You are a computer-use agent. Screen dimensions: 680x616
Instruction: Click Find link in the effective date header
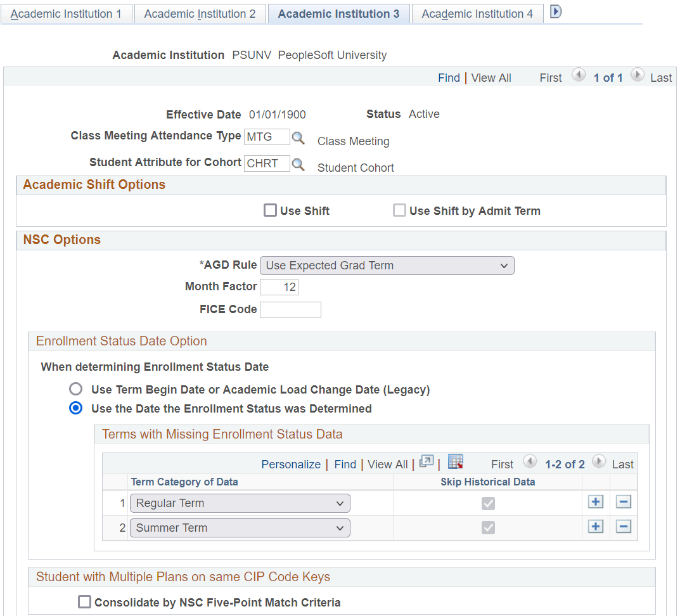pos(449,78)
